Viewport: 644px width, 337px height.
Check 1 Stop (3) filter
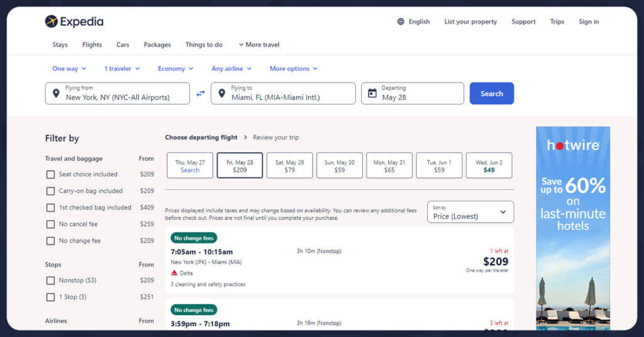click(x=50, y=297)
